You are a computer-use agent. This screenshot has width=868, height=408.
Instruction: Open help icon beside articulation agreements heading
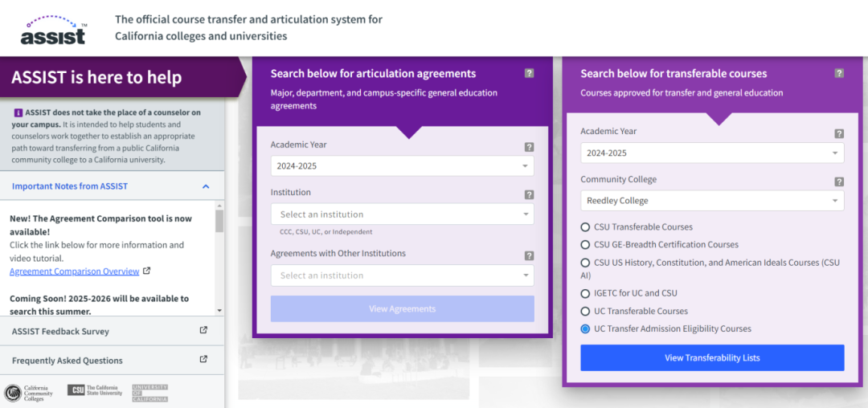(529, 73)
